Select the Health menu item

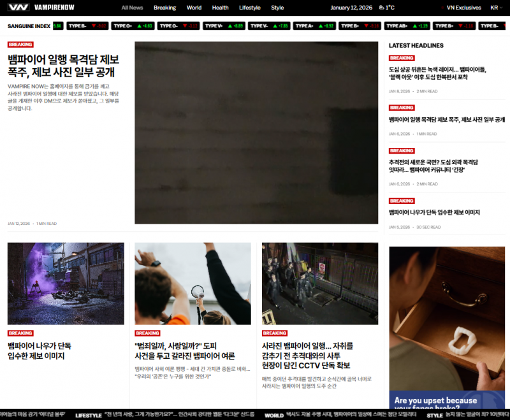tap(220, 8)
